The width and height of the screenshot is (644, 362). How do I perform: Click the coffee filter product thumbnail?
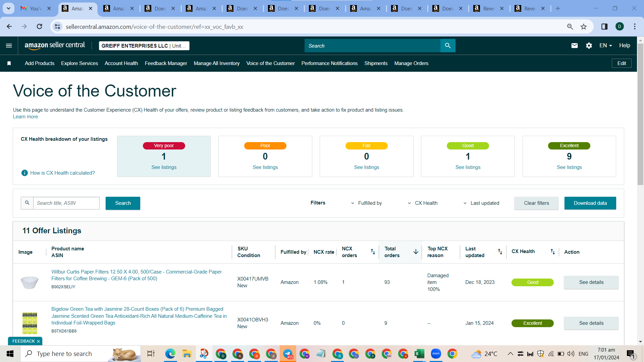pos(30,282)
